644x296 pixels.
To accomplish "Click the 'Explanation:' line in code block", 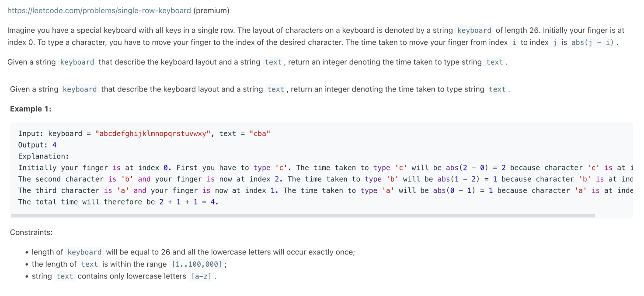I will click(43, 156).
